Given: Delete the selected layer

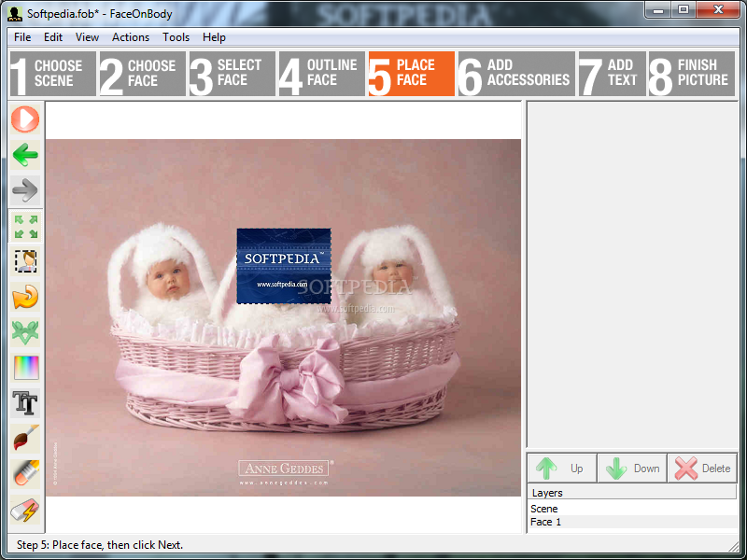Looking at the screenshot, I should coord(702,469).
